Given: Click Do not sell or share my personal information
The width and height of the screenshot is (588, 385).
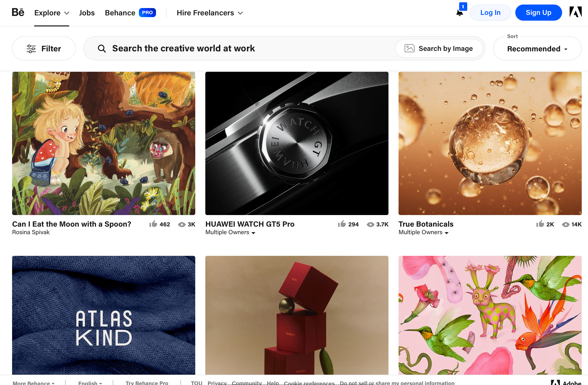Looking at the screenshot, I should [397, 383].
